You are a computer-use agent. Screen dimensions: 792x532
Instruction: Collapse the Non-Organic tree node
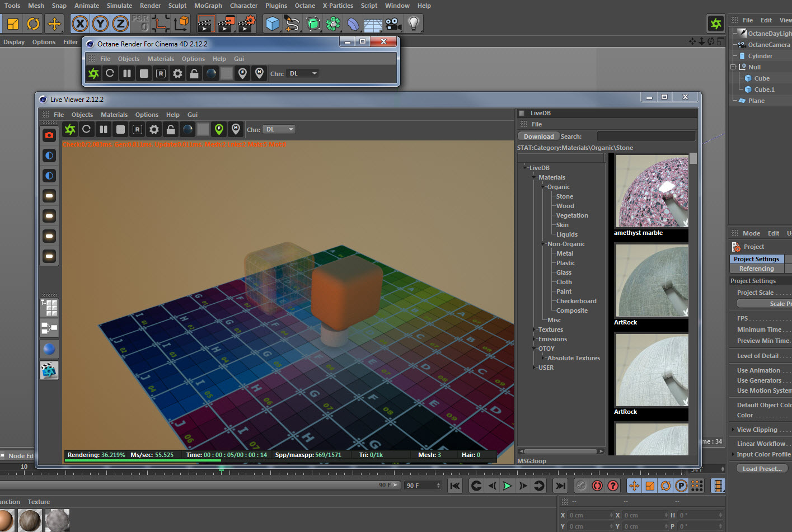pos(542,244)
